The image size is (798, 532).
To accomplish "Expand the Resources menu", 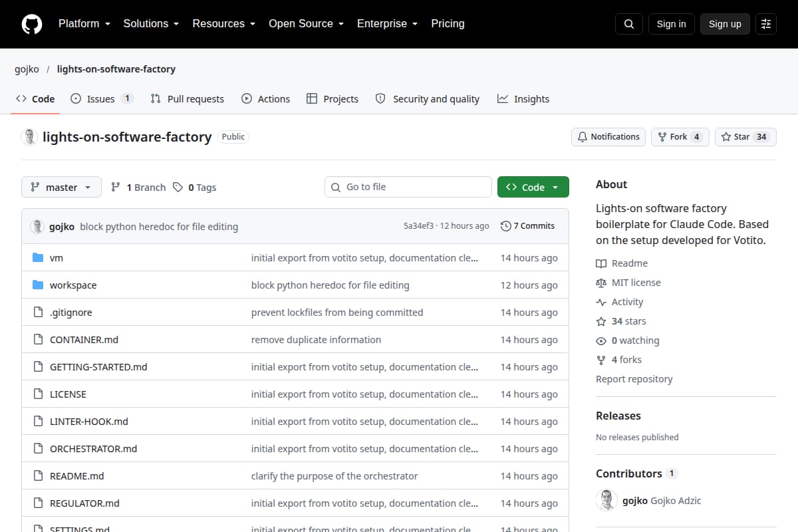I will click(x=223, y=24).
